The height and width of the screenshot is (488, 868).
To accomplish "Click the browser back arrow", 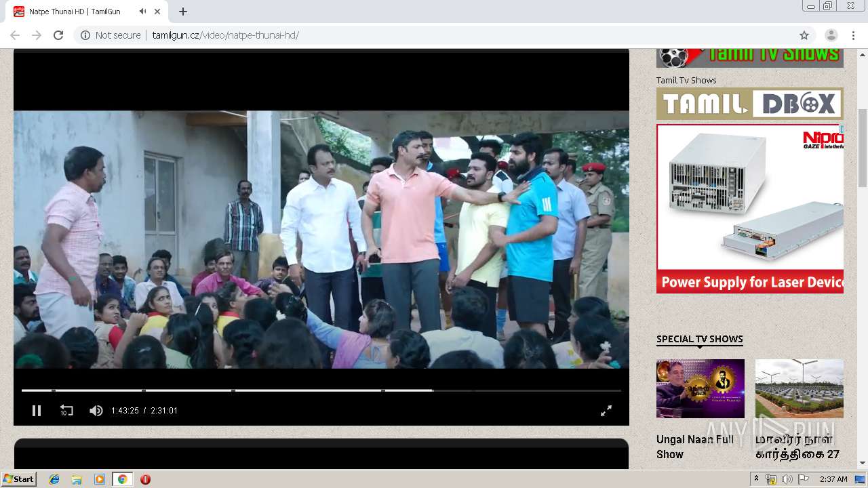I will 15,35.
